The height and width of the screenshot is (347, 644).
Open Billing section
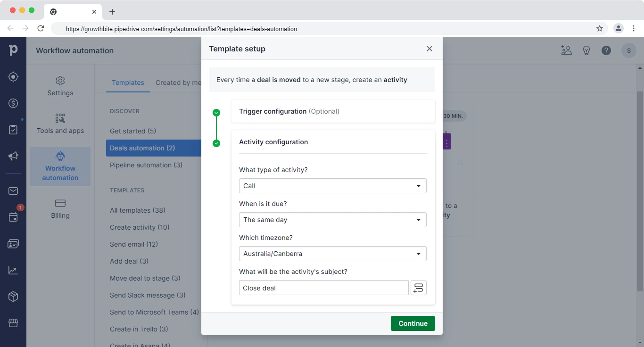[60, 209]
